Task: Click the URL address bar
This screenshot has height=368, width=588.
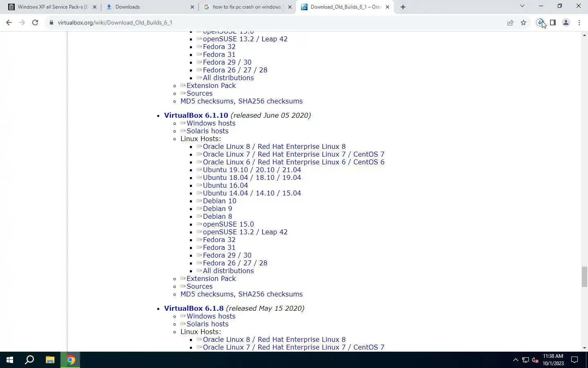Action: [278, 22]
